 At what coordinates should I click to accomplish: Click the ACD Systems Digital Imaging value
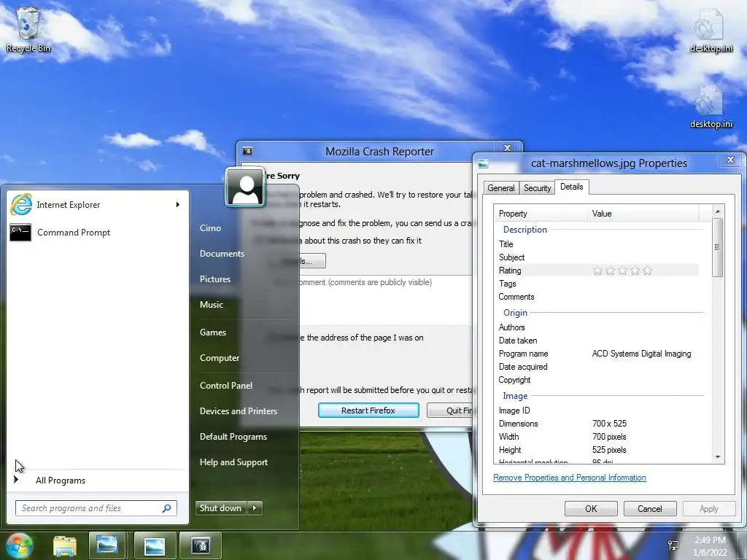[x=641, y=354]
